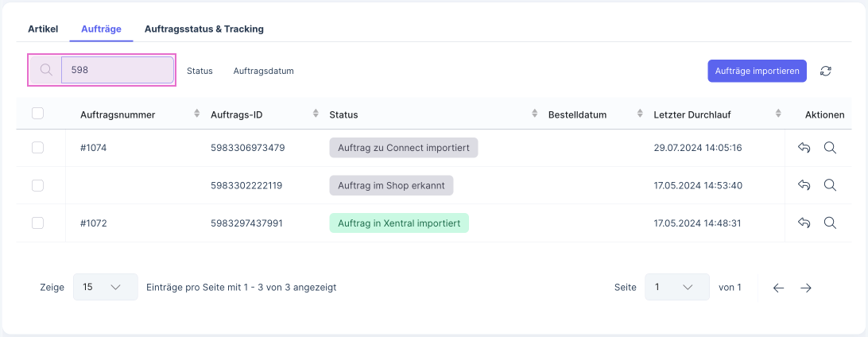Go to previous page arrow

779,288
